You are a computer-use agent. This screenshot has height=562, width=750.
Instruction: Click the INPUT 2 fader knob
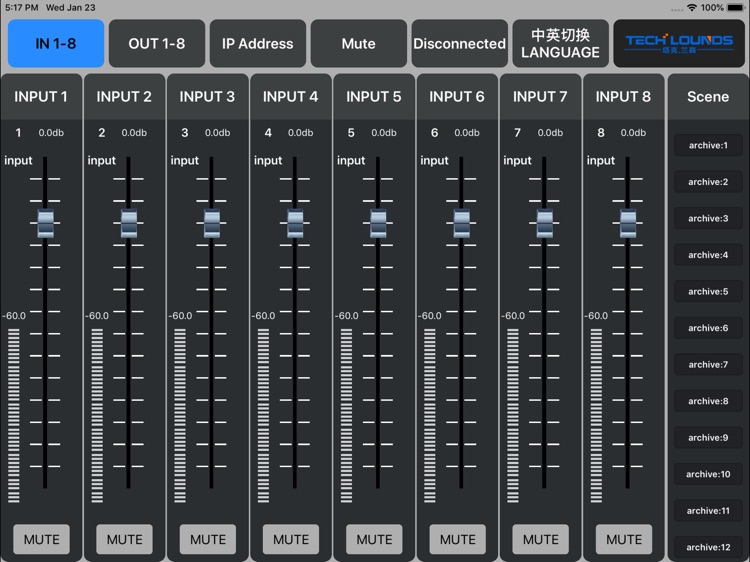pyautogui.click(x=129, y=223)
